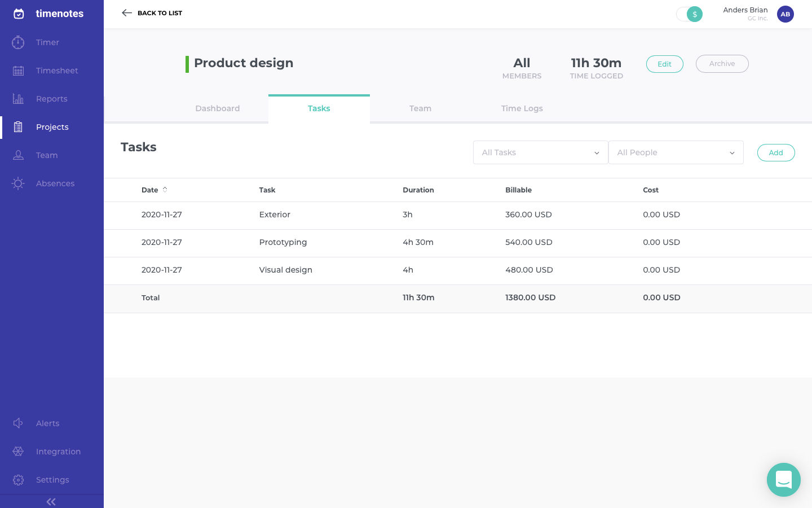This screenshot has width=812, height=508.
Task: Click the Exterior task name
Action: [x=275, y=214]
